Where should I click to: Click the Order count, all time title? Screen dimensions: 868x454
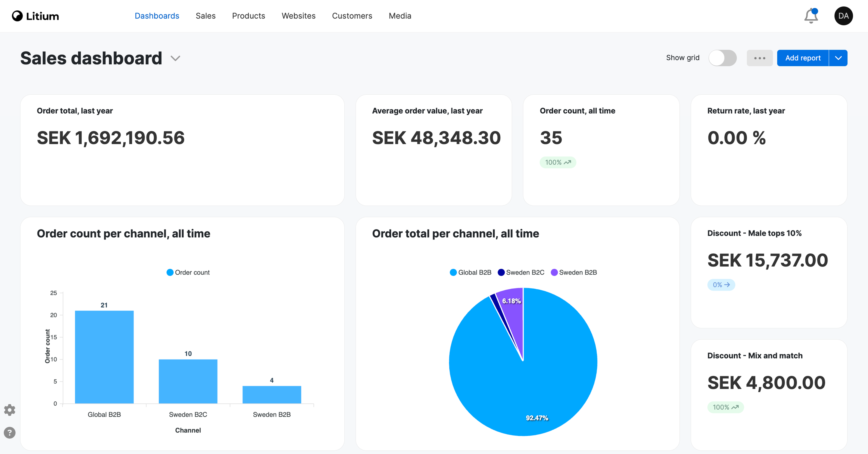[578, 111]
